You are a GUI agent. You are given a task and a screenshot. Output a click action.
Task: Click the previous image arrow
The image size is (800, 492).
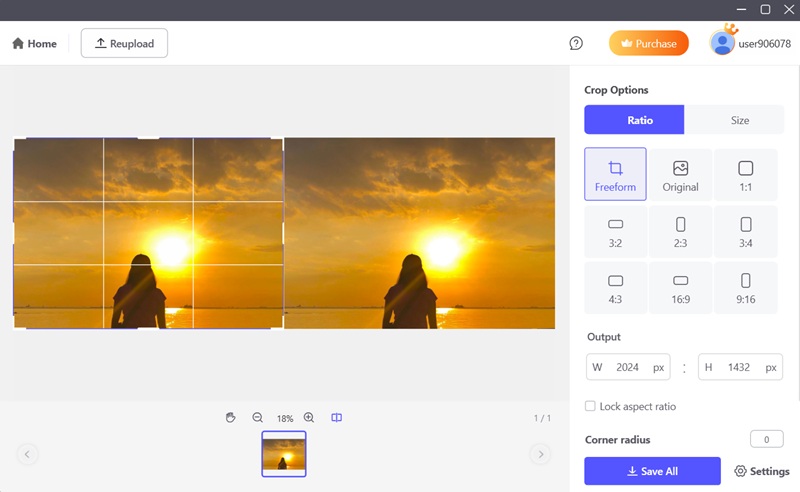(x=28, y=454)
